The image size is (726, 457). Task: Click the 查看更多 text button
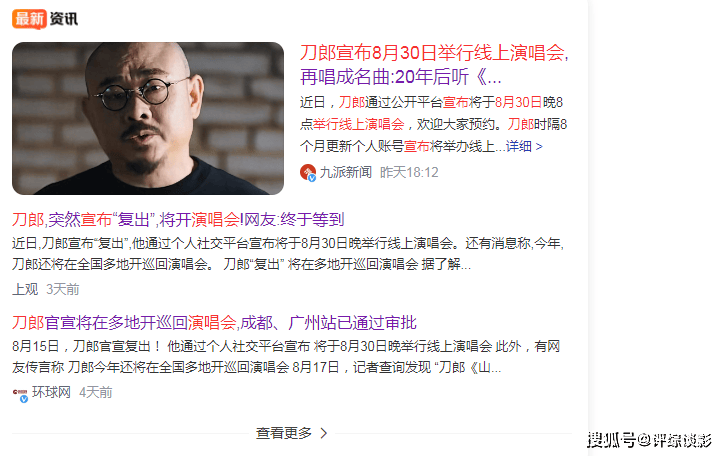click(x=284, y=433)
